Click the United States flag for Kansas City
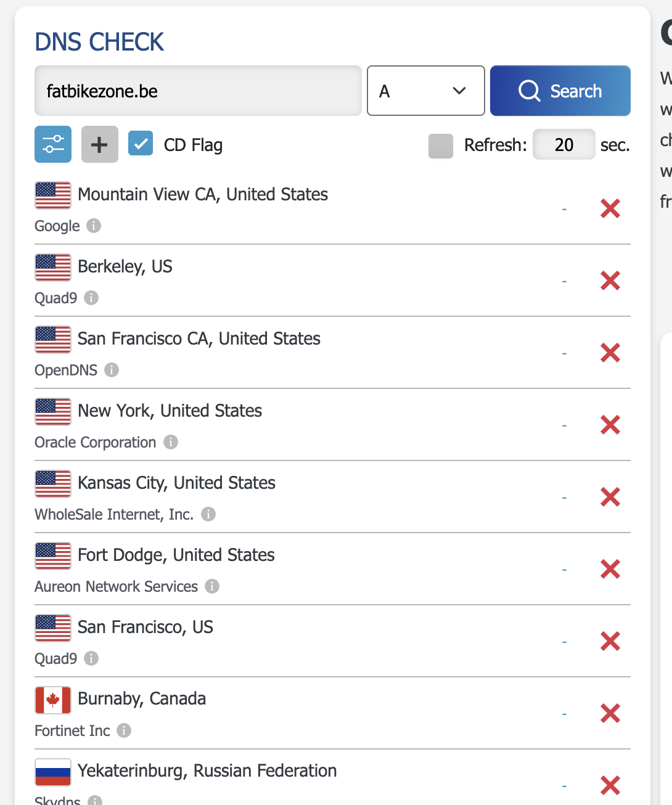This screenshot has width=672, height=805. (x=53, y=483)
